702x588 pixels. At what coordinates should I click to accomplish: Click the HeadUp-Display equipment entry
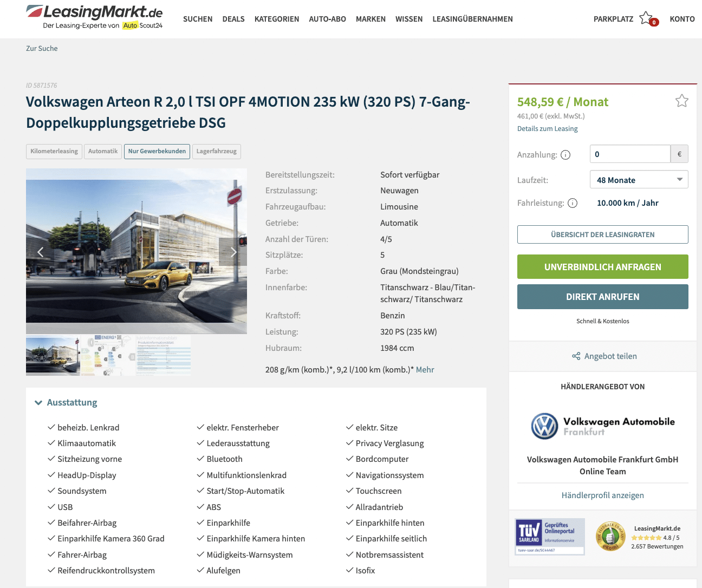pyautogui.click(x=87, y=475)
